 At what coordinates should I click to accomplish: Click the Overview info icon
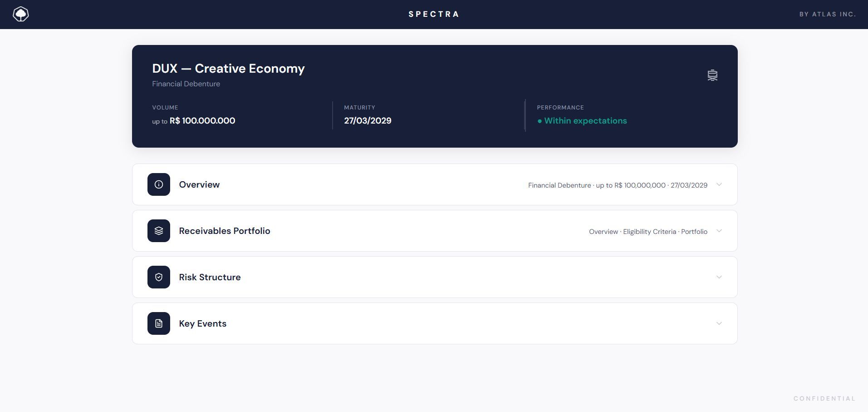click(159, 184)
